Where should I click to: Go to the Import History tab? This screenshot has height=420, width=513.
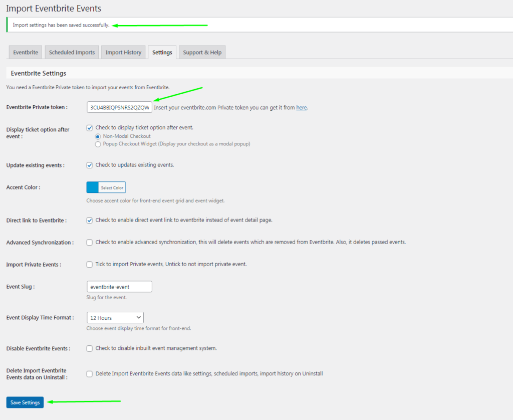click(123, 53)
